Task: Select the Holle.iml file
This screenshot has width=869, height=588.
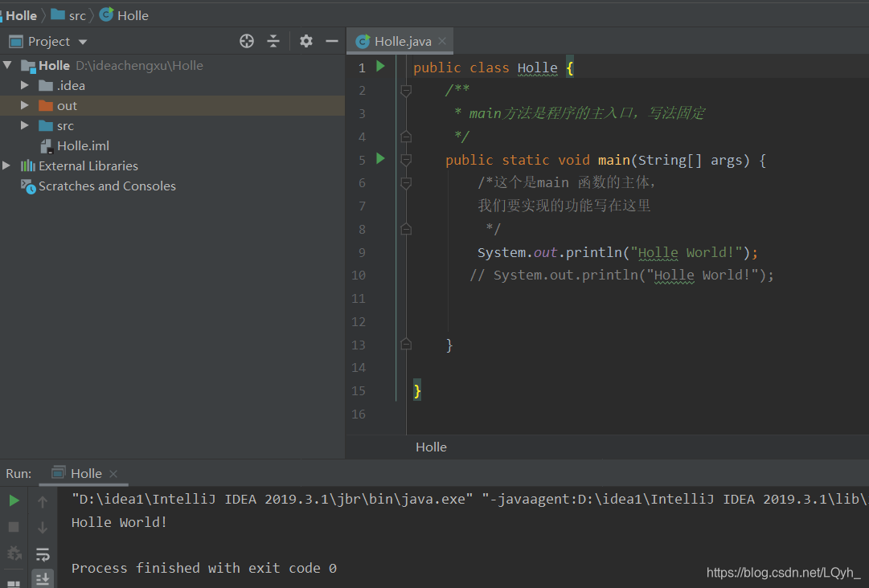Action: [x=83, y=145]
